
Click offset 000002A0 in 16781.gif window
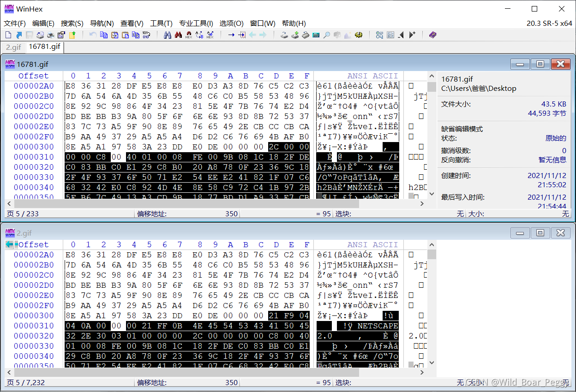[34, 86]
